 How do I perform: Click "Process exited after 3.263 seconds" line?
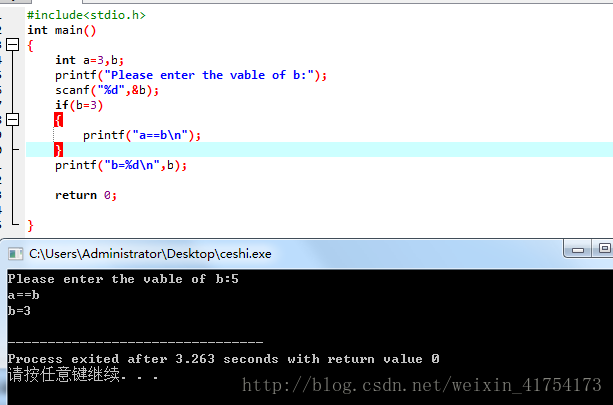224,359
